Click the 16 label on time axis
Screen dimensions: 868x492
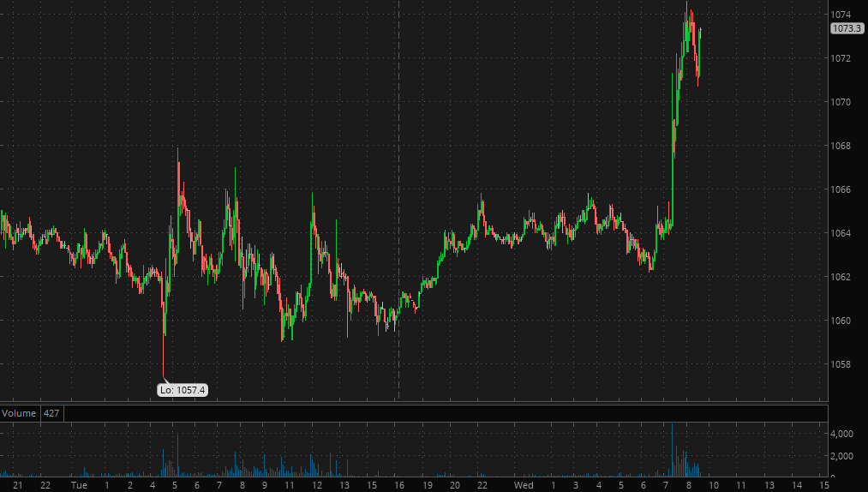click(x=399, y=485)
